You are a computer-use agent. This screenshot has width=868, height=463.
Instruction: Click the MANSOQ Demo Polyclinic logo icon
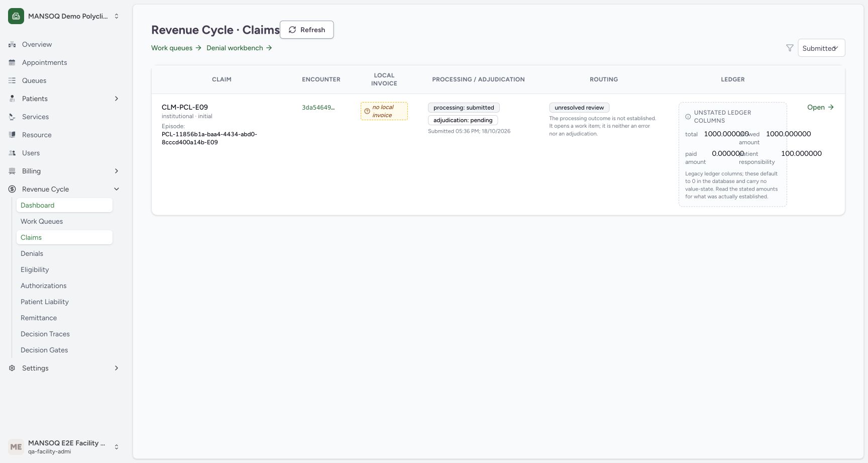point(16,16)
